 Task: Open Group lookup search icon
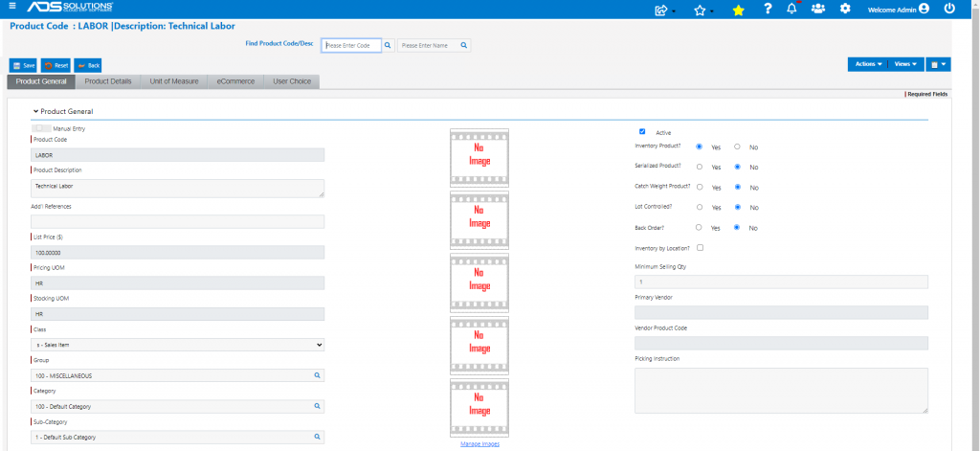point(317,375)
